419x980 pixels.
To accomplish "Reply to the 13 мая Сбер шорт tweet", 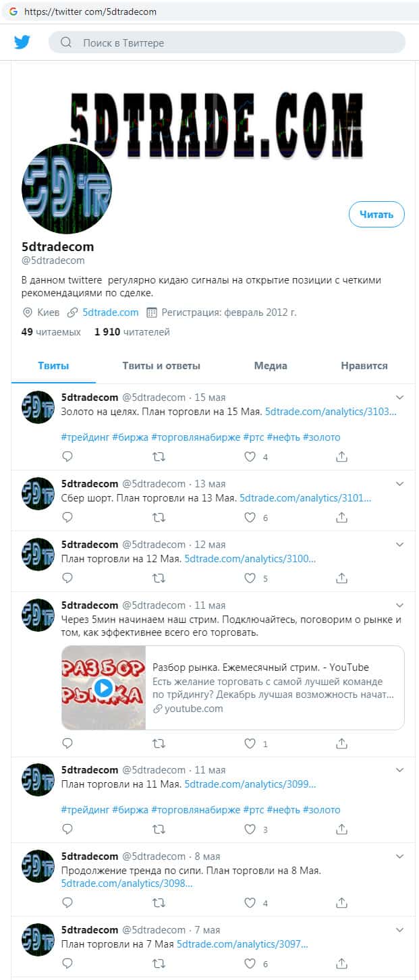I will [67, 518].
